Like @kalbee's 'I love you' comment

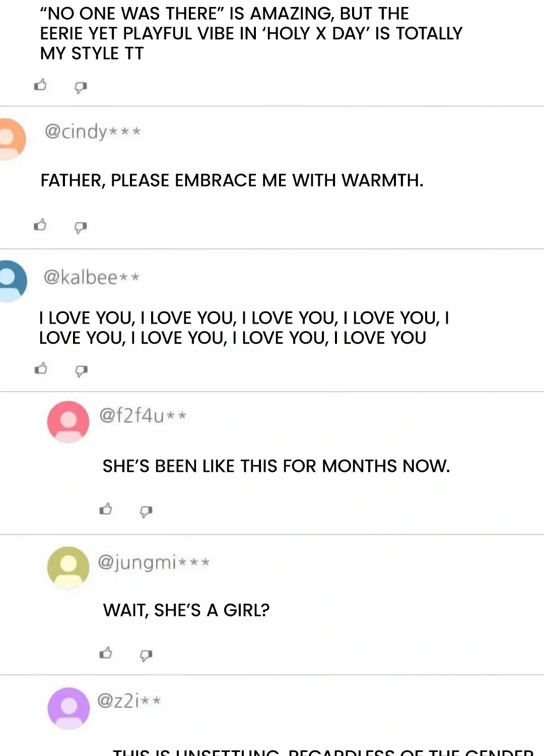pos(41,368)
